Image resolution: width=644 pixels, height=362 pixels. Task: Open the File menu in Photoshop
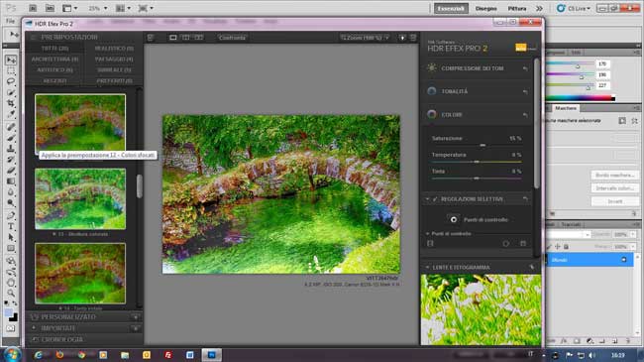(x=10, y=21)
